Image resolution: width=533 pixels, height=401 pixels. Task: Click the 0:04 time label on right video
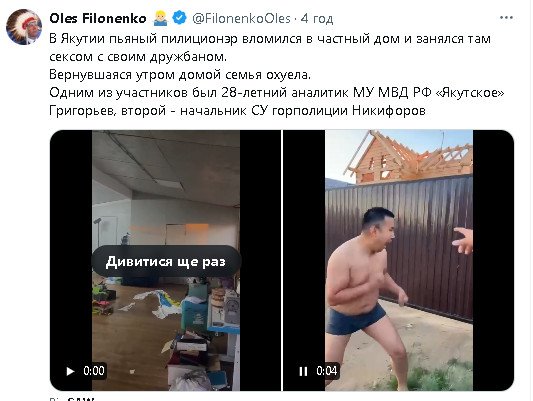tap(326, 371)
